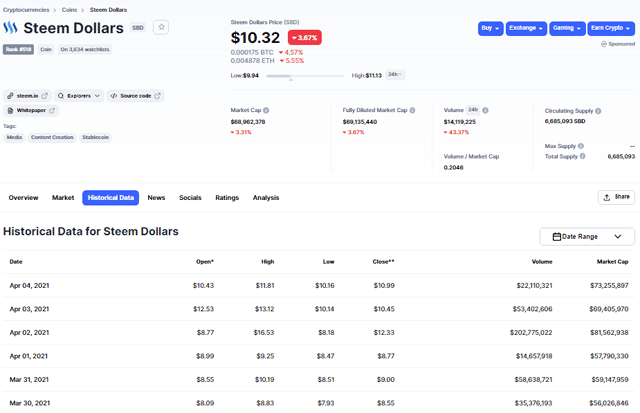Open the Ratings tab
The width and height of the screenshot is (640, 413).
point(227,198)
